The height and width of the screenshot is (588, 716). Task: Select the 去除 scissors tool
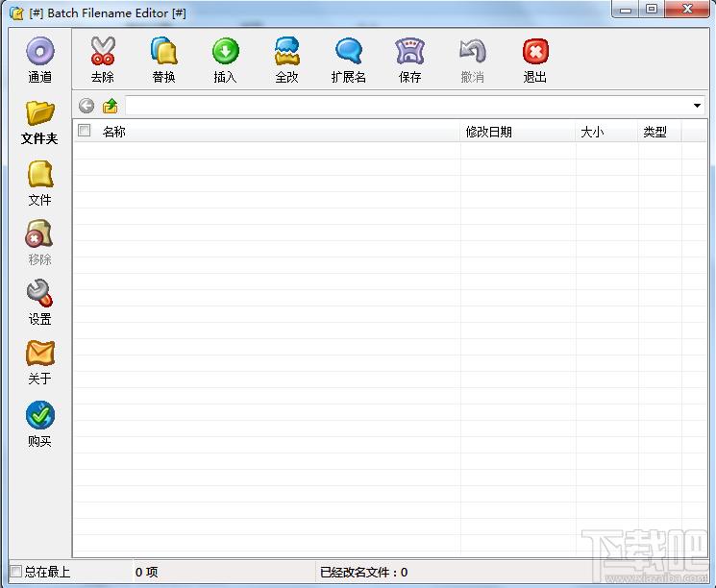tap(102, 60)
